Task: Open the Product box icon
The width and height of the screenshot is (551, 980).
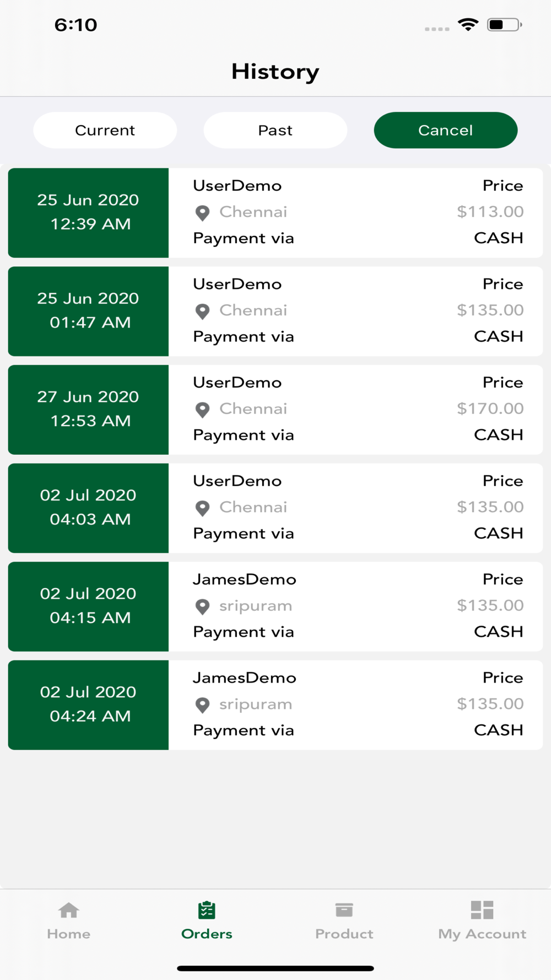Action: pos(344,910)
